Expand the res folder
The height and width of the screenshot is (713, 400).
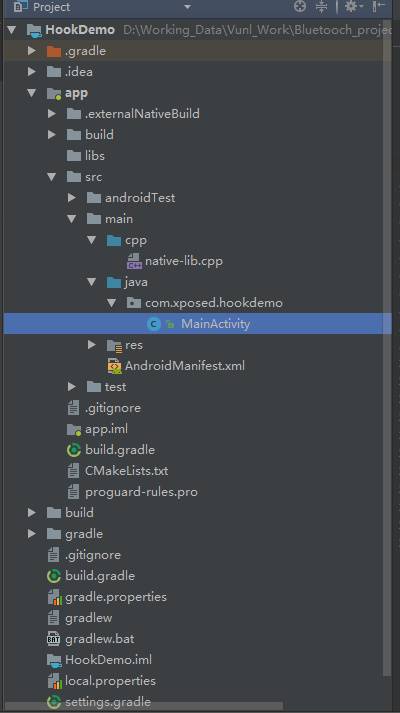tap(92, 345)
